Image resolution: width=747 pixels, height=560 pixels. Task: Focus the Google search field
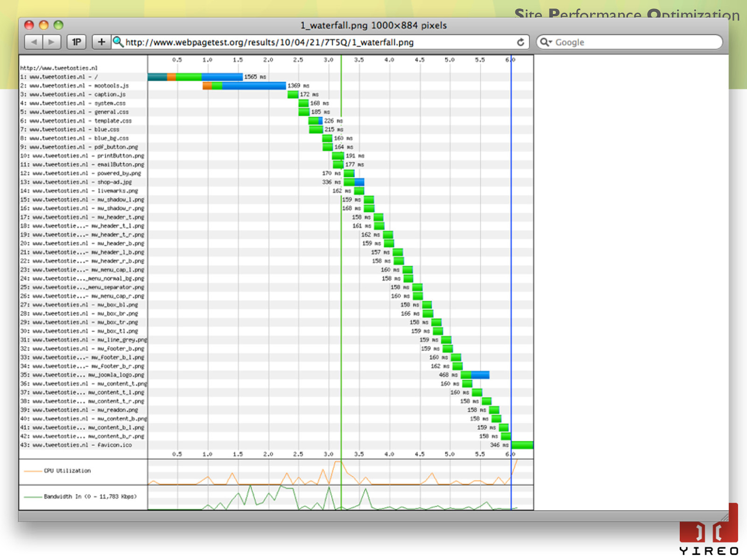point(629,42)
